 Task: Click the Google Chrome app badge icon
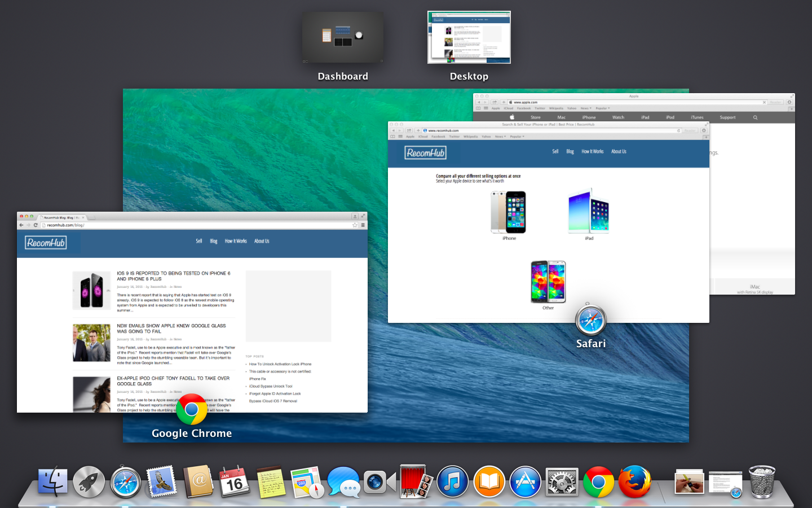coord(192,409)
